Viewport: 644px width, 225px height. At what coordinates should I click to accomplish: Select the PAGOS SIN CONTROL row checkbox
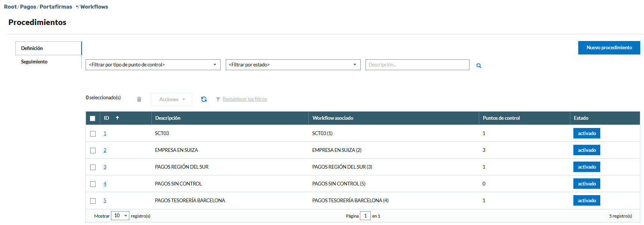(x=93, y=184)
